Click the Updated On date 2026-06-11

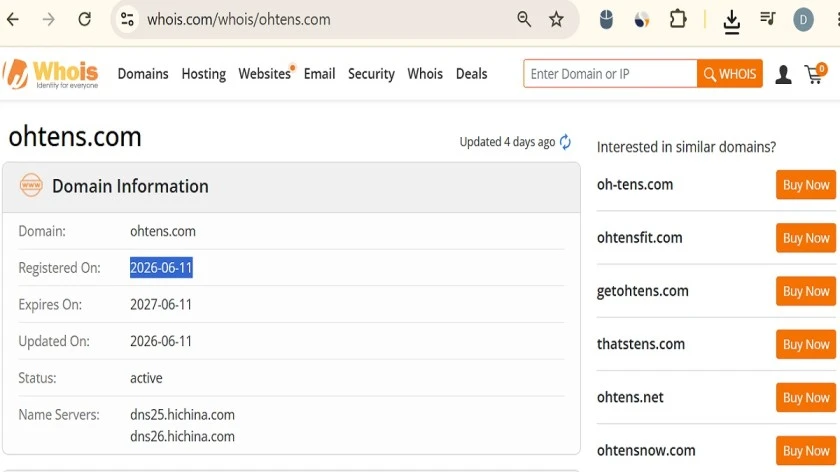[x=161, y=341]
